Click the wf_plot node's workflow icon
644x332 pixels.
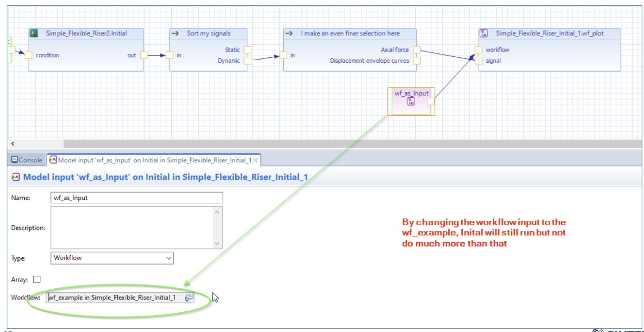pyautogui.click(x=484, y=34)
